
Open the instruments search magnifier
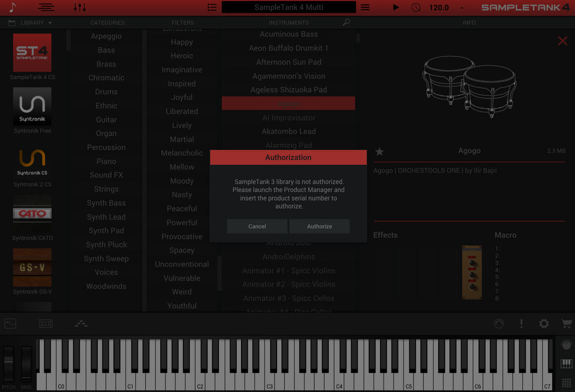point(346,22)
